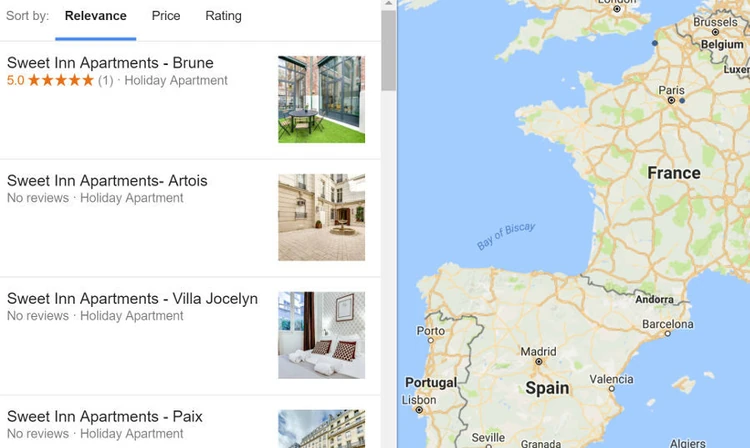Image resolution: width=750 pixels, height=448 pixels.
Task: Click the Brussels city marker on map
Action: click(x=716, y=32)
